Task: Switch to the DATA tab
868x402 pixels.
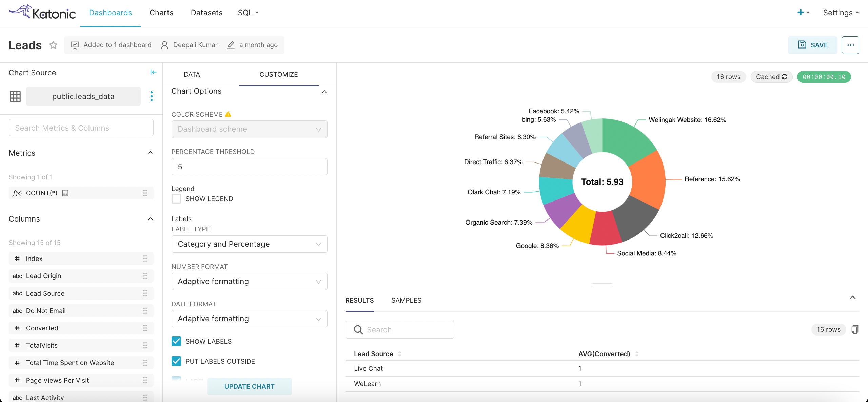Action: point(192,74)
